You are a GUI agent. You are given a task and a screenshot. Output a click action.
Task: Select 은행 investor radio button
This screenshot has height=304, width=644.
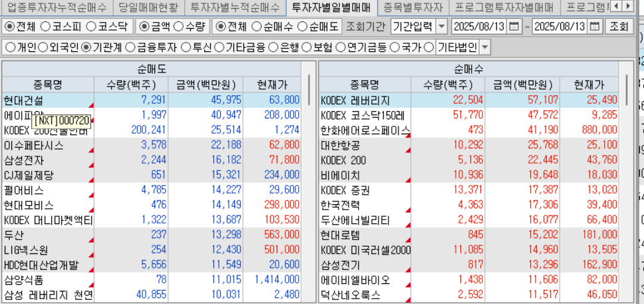[273, 48]
